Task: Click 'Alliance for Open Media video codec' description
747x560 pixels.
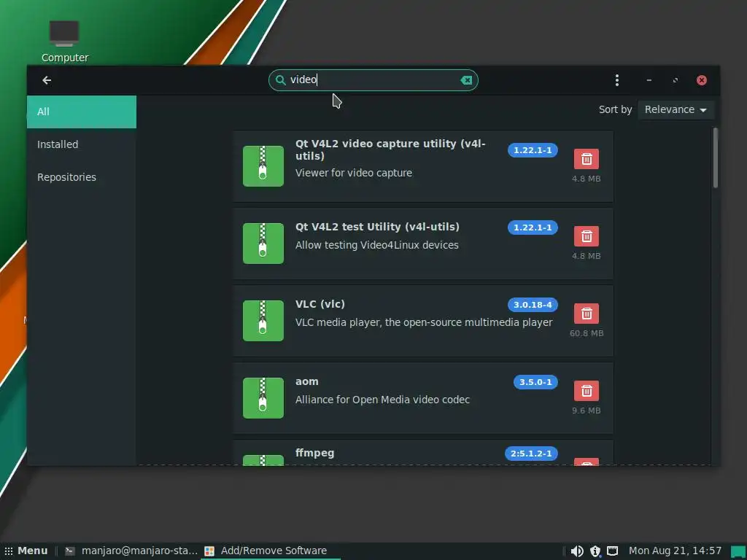Action: [382, 400]
